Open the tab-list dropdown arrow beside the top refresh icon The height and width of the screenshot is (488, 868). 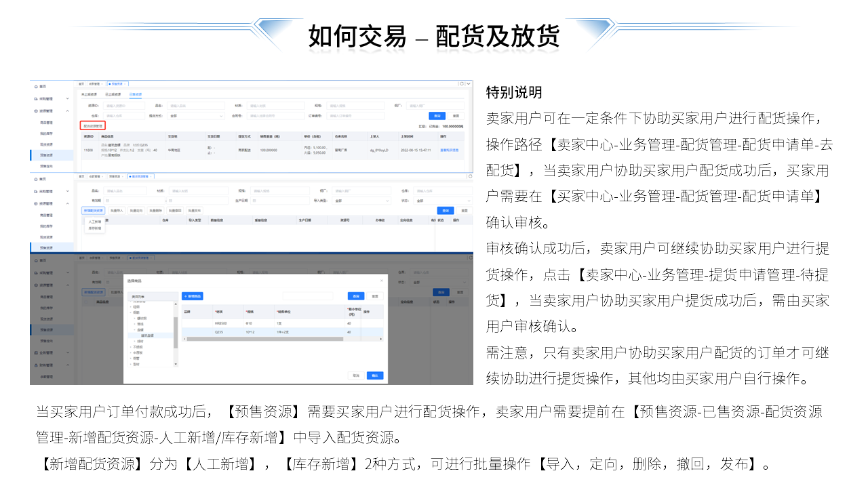pos(469,83)
